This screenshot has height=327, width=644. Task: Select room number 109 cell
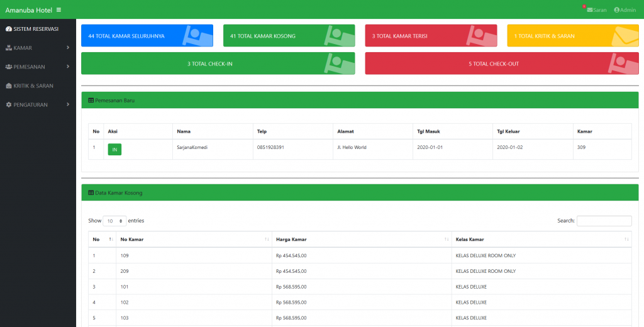tap(194, 255)
